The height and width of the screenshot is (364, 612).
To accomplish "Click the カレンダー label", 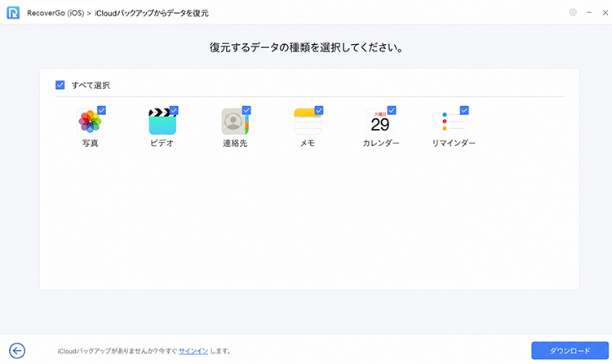I will pyautogui.click(x=381, y=144).
